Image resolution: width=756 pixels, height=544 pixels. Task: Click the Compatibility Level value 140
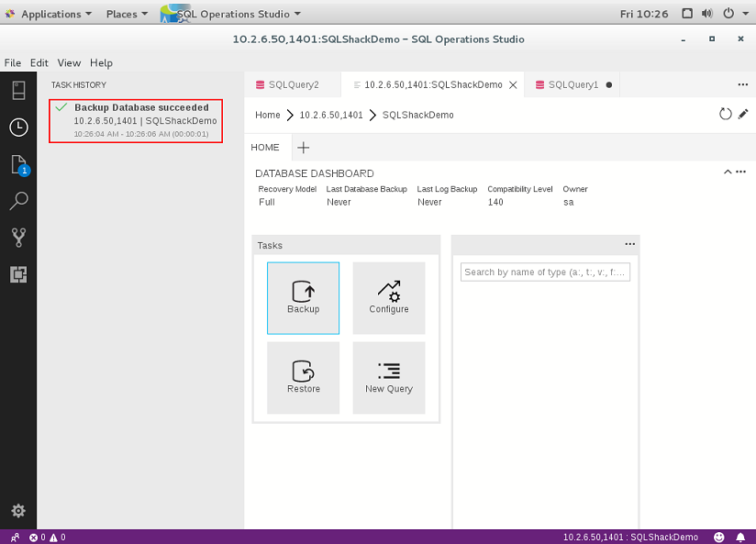(x=495, y=202)
